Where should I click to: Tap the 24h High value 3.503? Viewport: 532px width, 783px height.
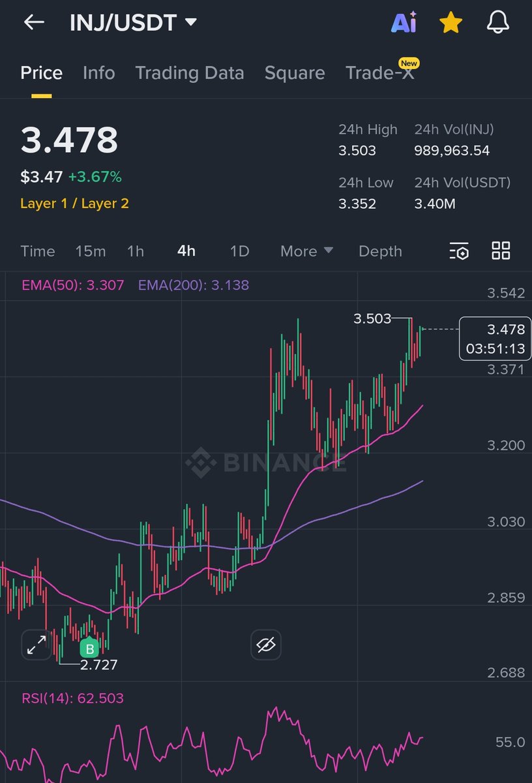coord(357,151)
